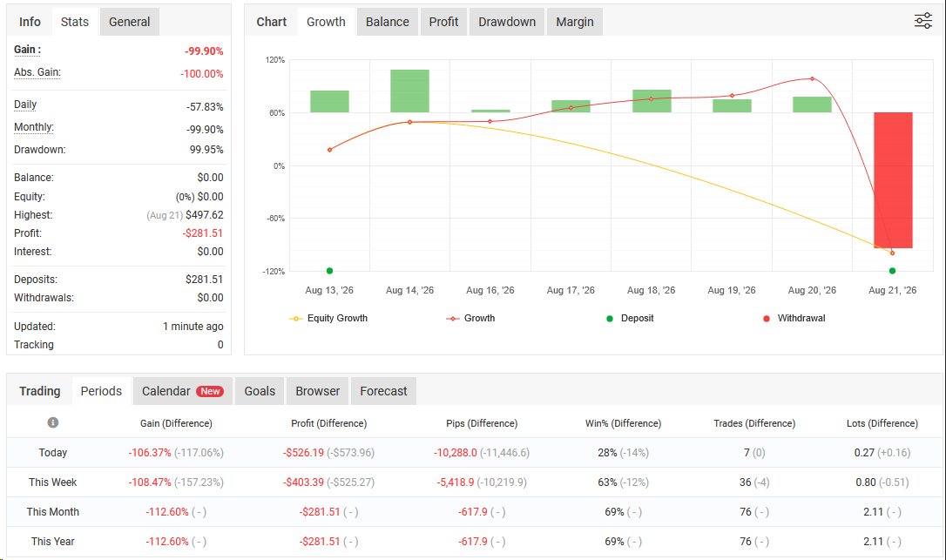Viewport: 946px width, 560px height.
Task: Click the This Year row label
Action: tap(53, 542)
